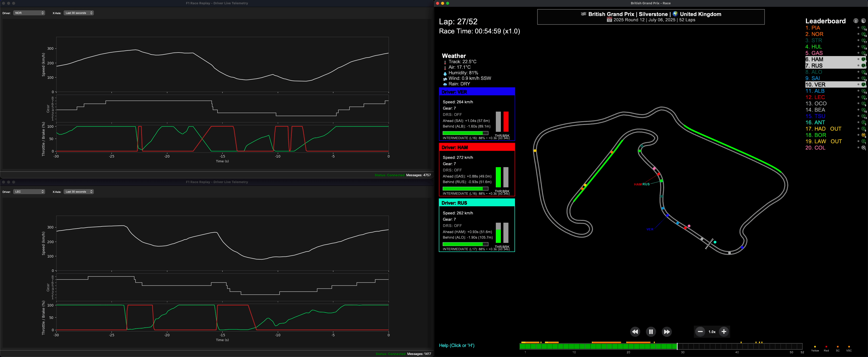The width and height of the screenshot is (868, 357).
Task: Click the Driver: RUS panel header
Action: pyautogui.click(x=477, y=203)
